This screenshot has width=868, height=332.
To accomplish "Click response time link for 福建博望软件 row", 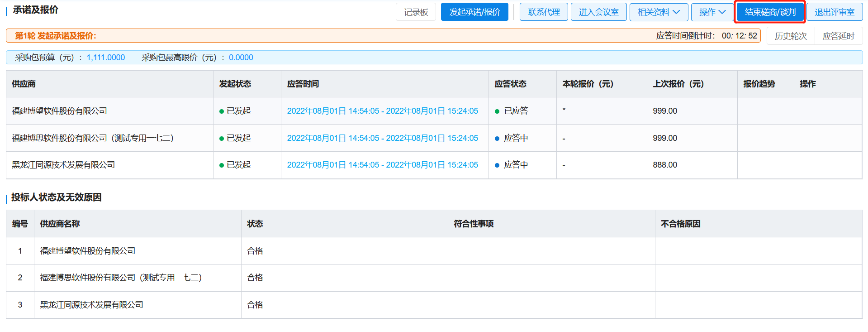I will (x=382, y=111).
